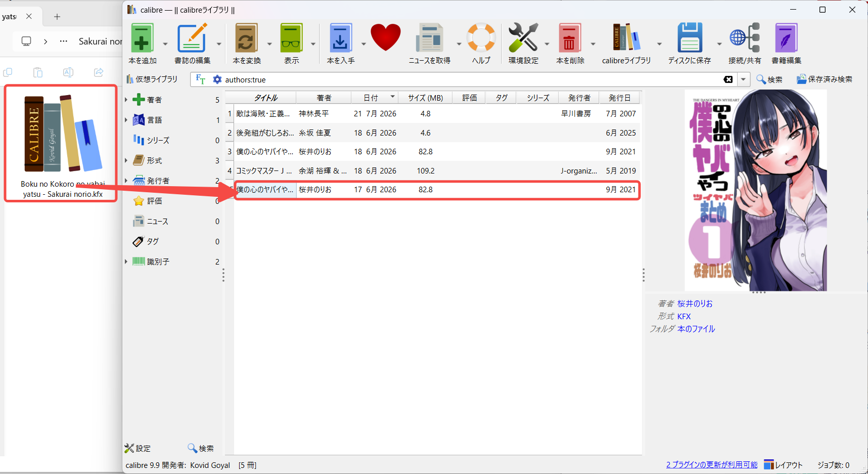Click the 仮想ライブラリ button
868x474 pixels.
click(152, 79)
